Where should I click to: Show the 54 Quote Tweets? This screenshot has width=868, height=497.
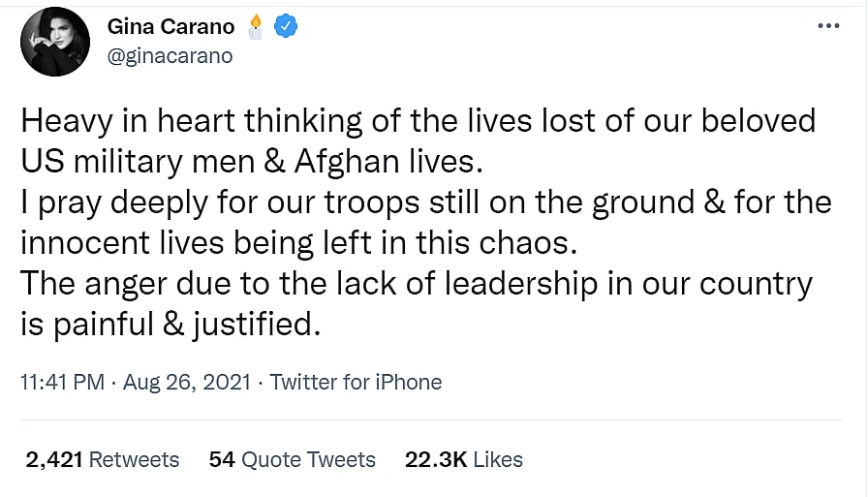tap(292, 459)
